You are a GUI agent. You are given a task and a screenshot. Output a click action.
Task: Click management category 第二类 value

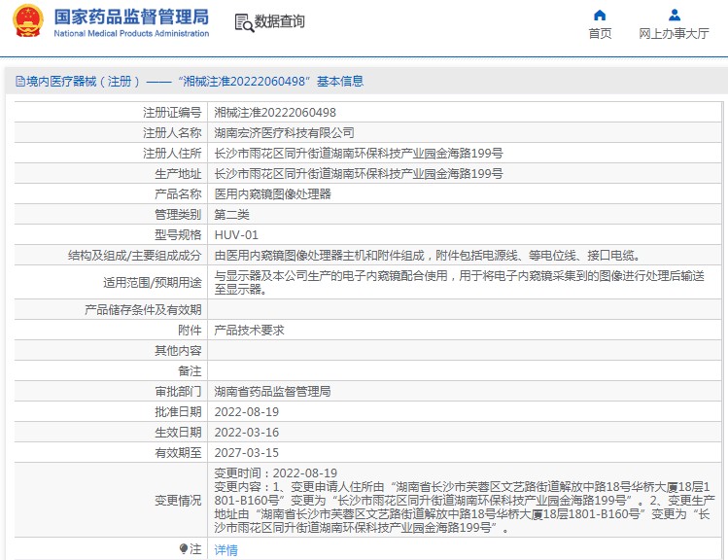pos(231,215)
